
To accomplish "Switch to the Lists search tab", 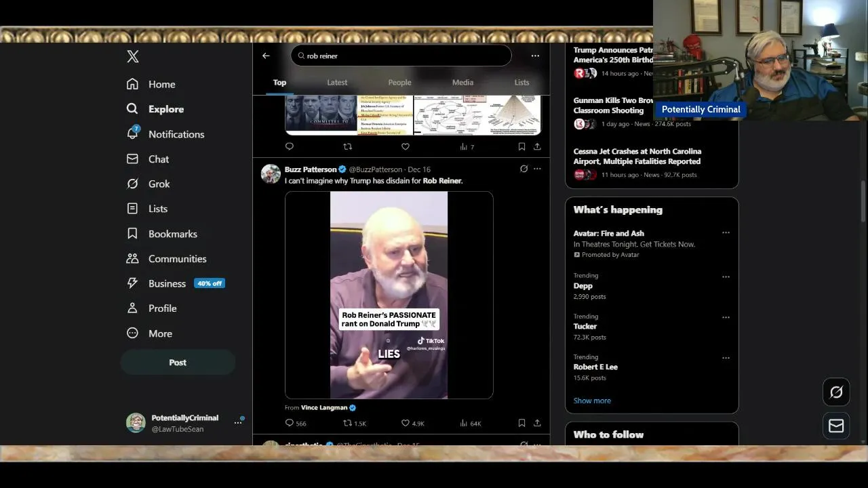I will click(521, 83).
